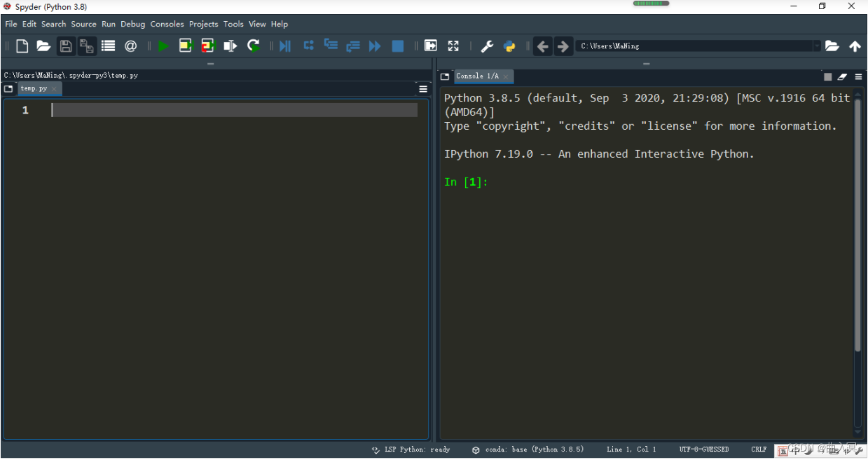
Task: Go back with left arrow
Action: tap(543, 46)
